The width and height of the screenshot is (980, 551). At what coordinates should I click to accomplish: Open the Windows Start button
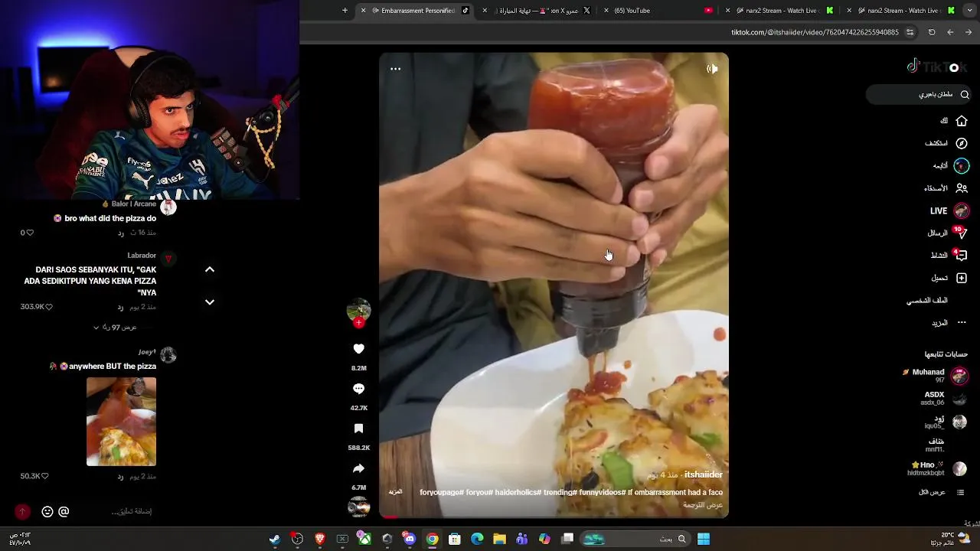coord(703,540)
